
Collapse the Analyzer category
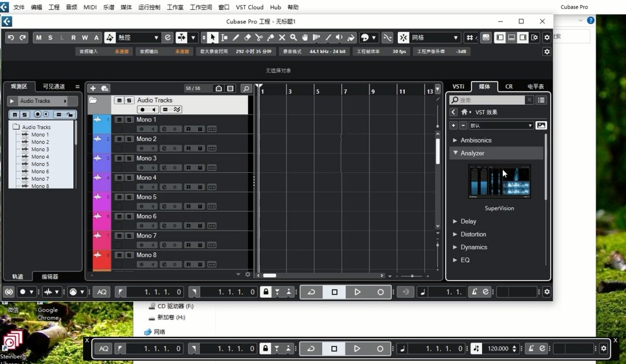pyautogui.click(x=455, y=154)
